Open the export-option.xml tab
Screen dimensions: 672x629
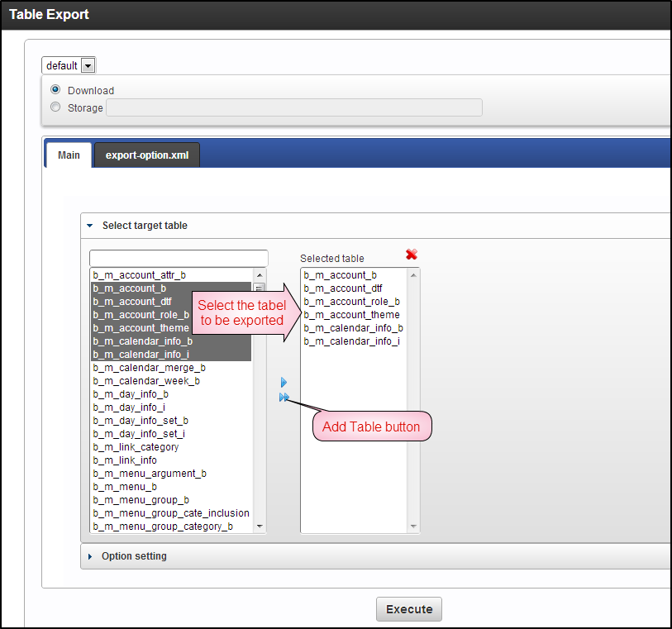click(147, 155)
